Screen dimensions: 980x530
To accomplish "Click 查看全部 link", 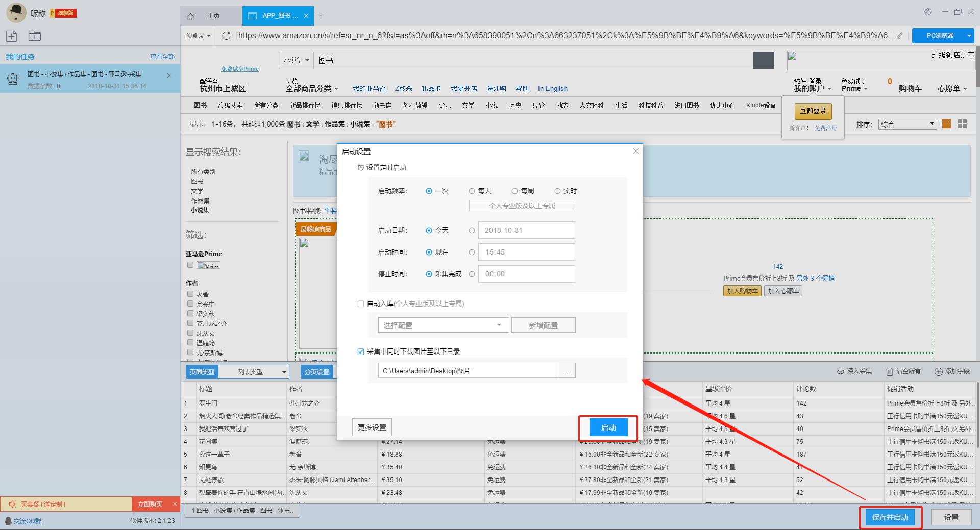I will pos(162,56).
